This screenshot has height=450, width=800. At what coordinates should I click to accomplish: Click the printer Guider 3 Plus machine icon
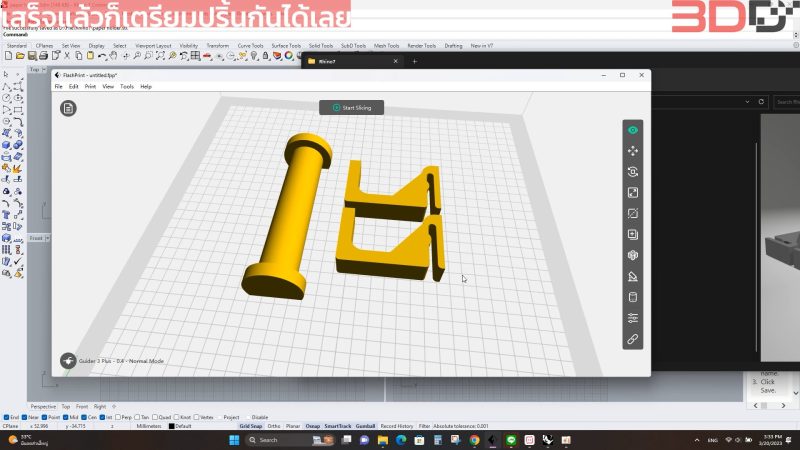point(68,361)
